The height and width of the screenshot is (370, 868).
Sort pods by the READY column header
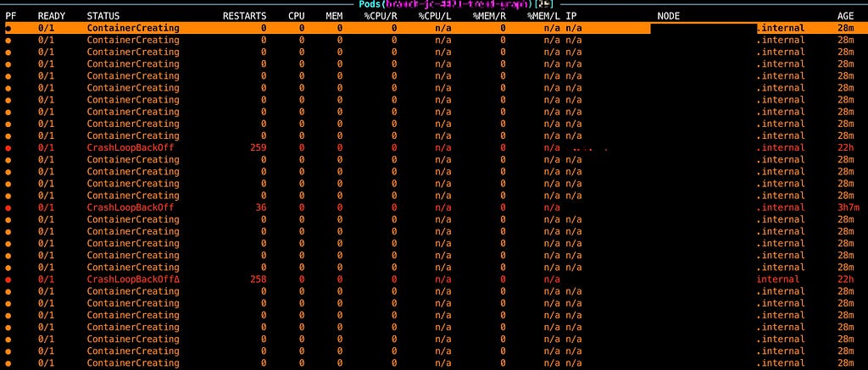click(x=52, y=16)
